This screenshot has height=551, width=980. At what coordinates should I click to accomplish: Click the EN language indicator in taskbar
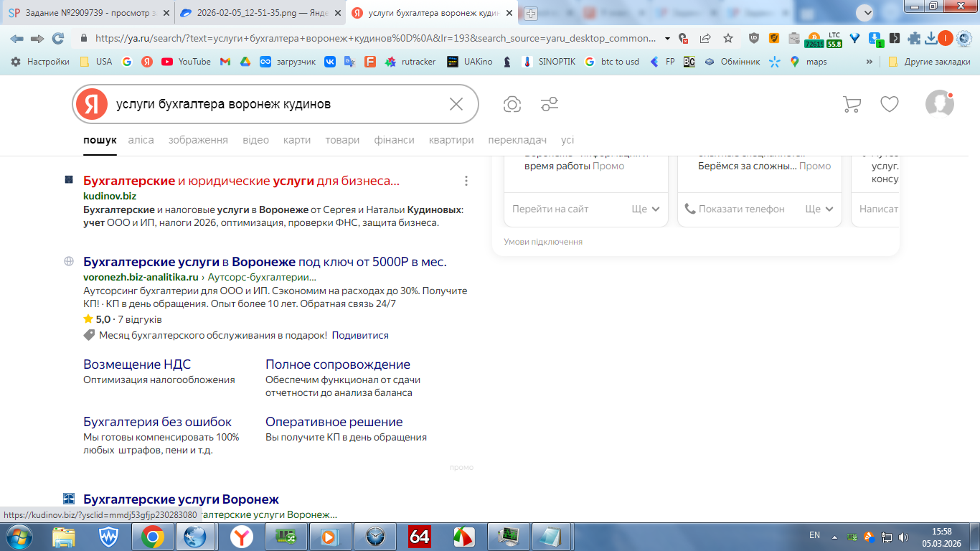(x=814, y=535)
